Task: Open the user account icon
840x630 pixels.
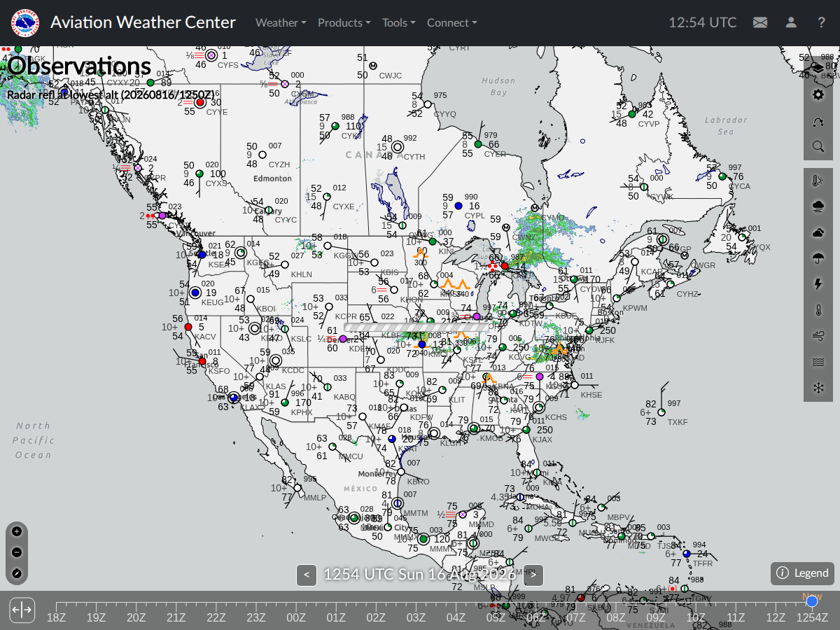Action: [791, 22]
